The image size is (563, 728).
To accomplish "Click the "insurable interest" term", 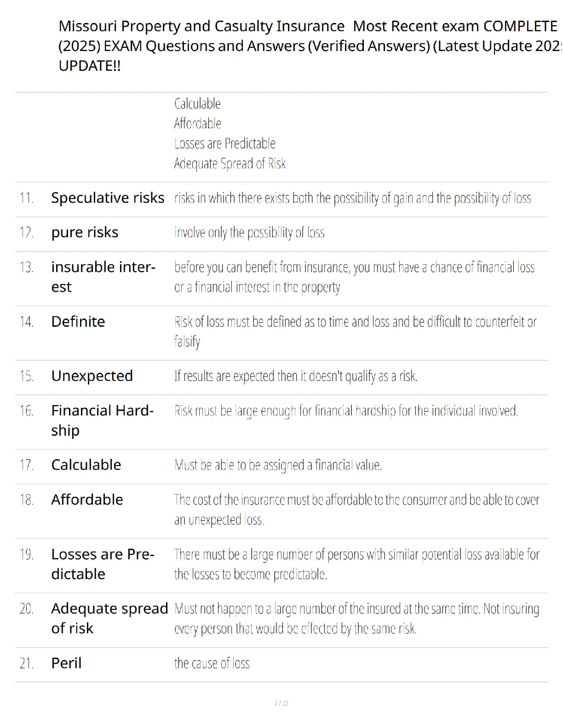I will click(103, 276).
